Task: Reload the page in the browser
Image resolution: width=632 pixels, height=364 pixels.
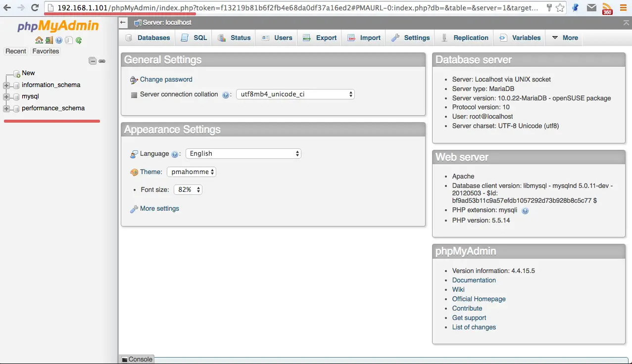Action: tap(35, 8)
